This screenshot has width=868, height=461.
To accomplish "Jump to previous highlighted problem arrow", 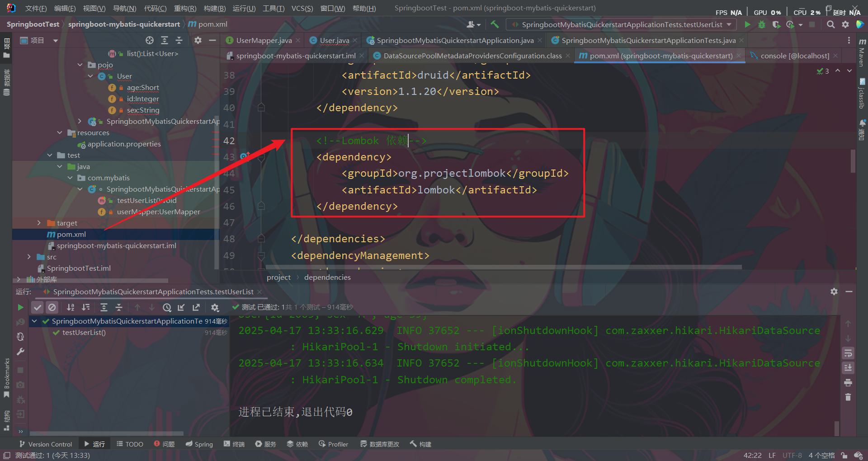I will (x=838, y=71).
